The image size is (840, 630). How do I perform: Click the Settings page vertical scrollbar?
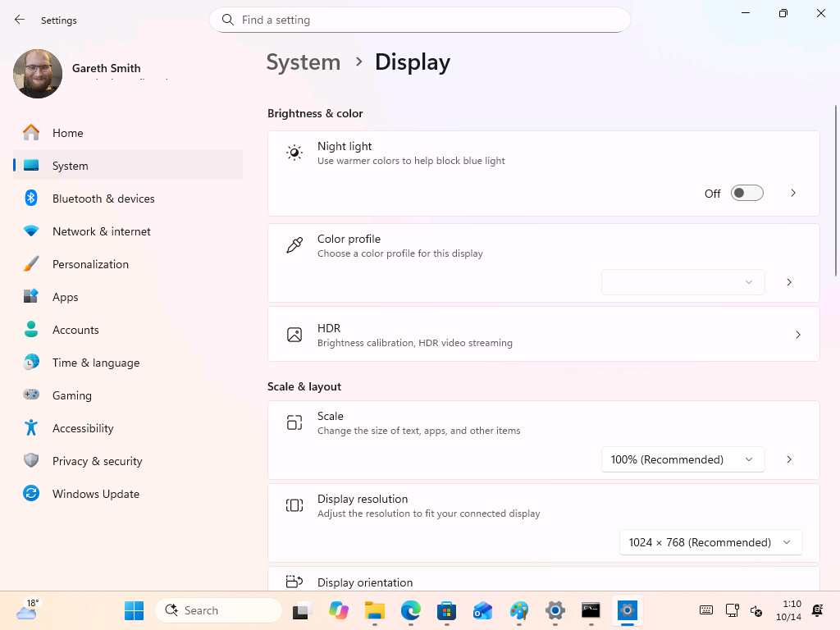(x=836, y=190)
